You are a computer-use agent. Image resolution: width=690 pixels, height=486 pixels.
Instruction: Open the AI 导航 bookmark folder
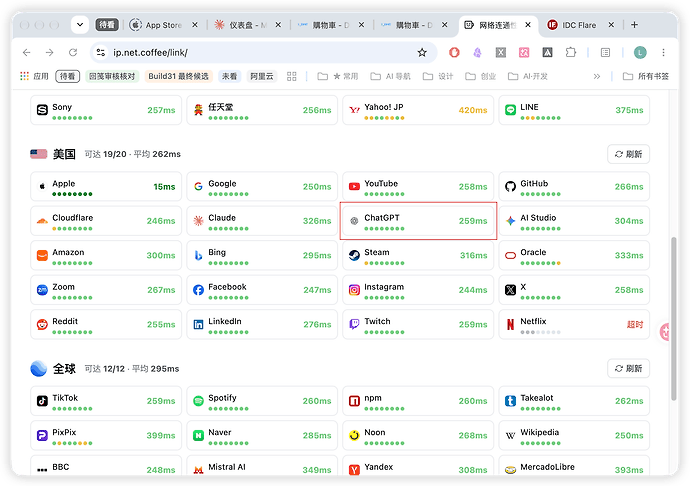pos(390,76)
